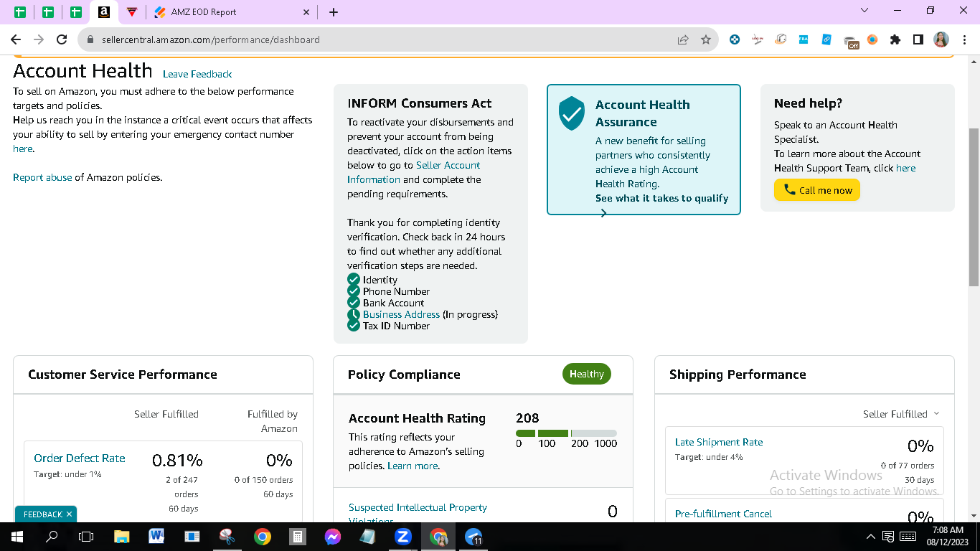Open Zoom from the taskbar

point(402,537)
